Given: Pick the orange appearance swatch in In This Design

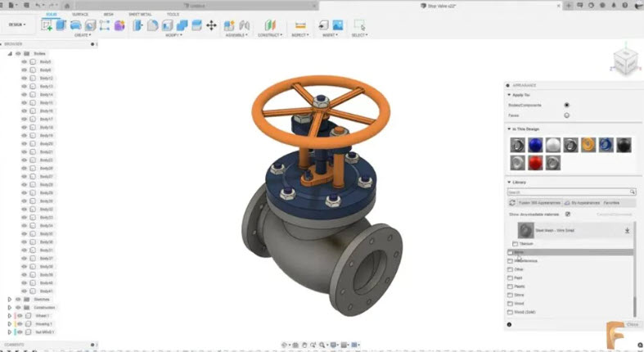Looking at the screenshot, I should (588, 145).
